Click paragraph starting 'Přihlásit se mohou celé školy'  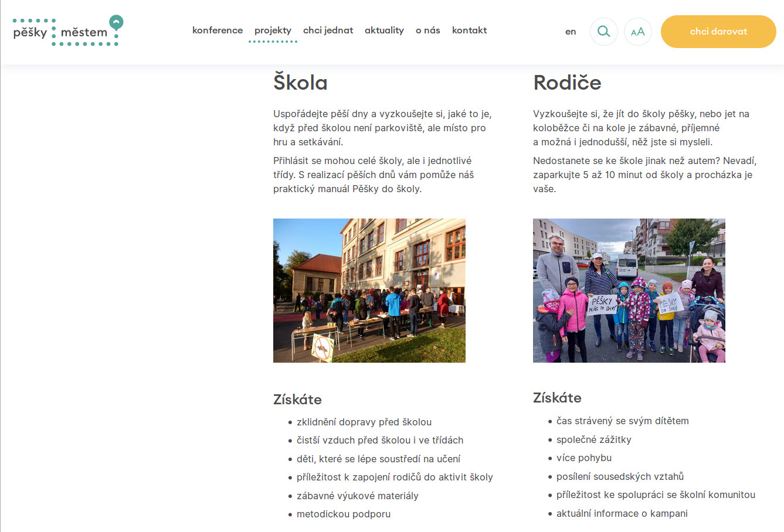coord(374,175)
